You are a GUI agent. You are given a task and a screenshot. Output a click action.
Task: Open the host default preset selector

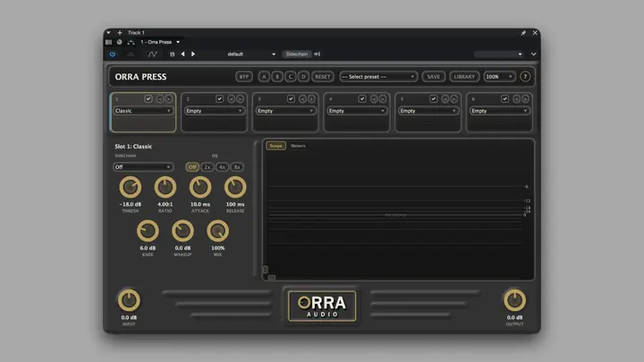(251, 55)
